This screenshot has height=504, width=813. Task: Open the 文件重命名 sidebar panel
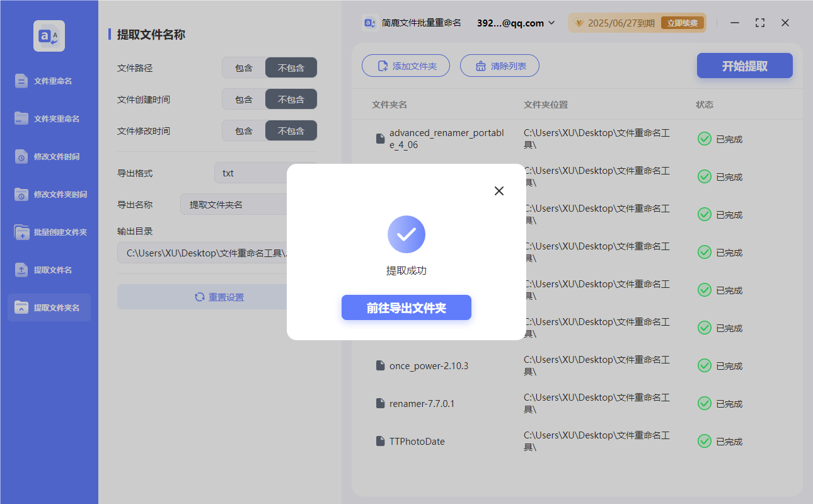(x=49, y=81)
